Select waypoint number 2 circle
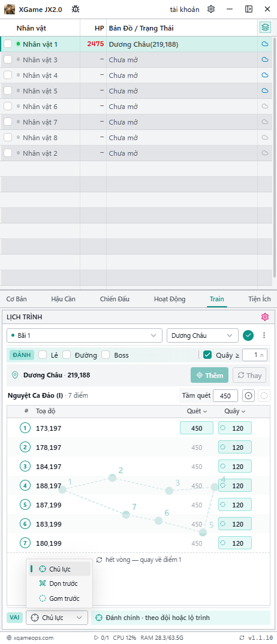 point(25,448)
